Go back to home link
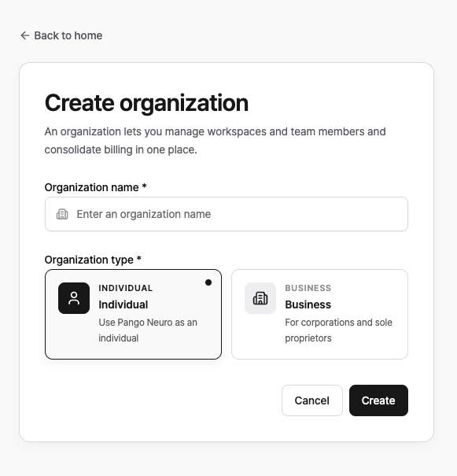Image resolution: width=457 pixels, height=476 pixels. (61, 35)
